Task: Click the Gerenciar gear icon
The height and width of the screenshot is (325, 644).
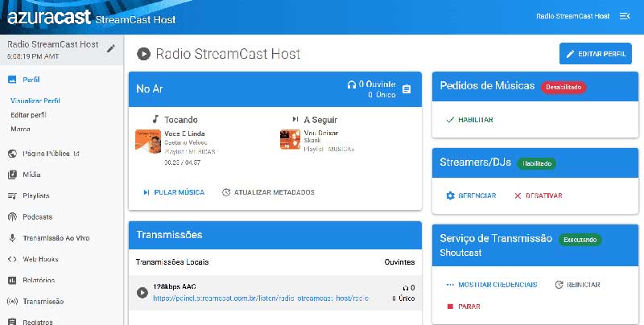Action: (451, 195)
